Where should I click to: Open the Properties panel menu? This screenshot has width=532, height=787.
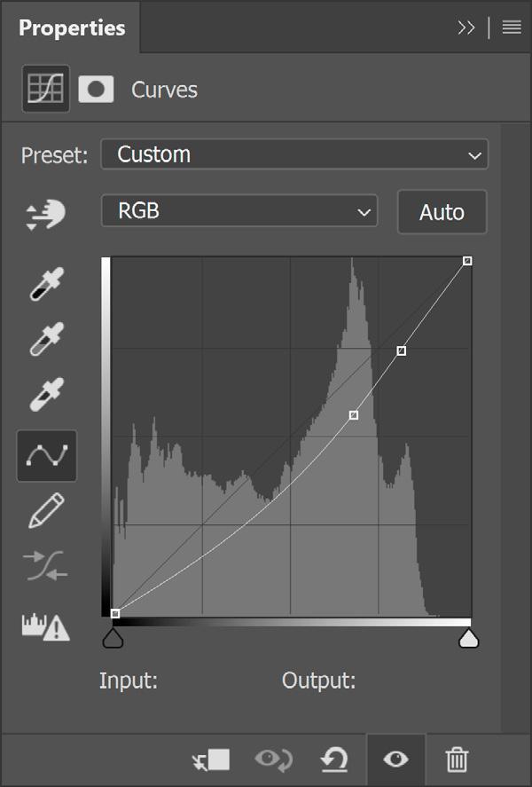pos(512,28)
